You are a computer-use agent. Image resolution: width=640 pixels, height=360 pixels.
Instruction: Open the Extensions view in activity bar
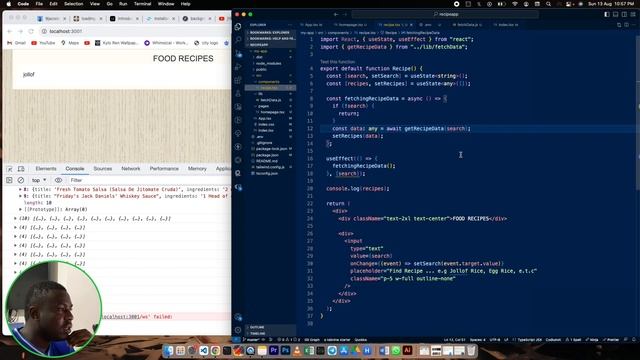tap(238, 80)
